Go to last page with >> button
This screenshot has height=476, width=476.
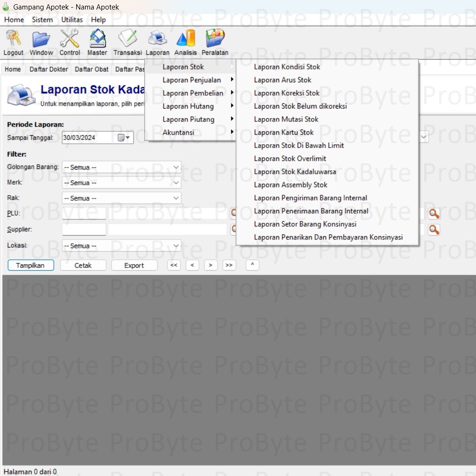229,265
